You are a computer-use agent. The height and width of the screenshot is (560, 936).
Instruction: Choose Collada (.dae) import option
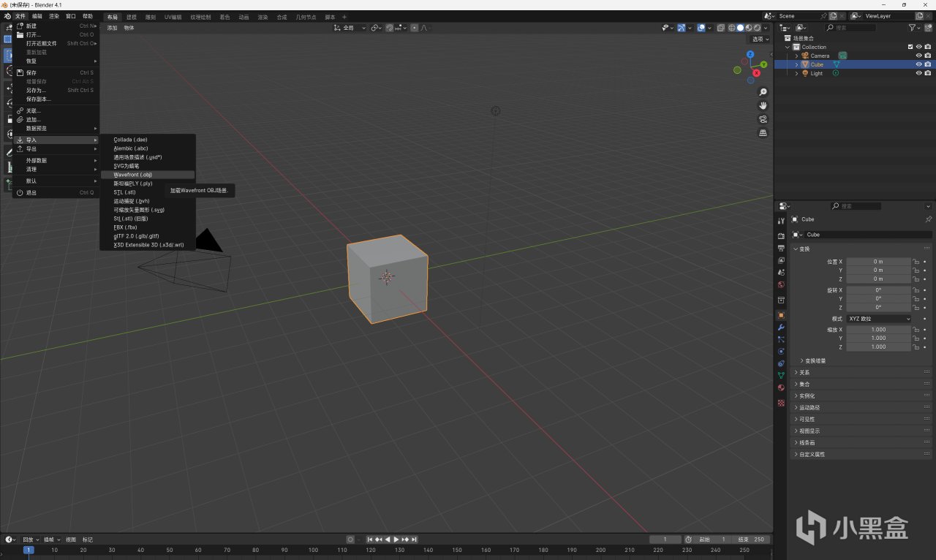[148, 140]
